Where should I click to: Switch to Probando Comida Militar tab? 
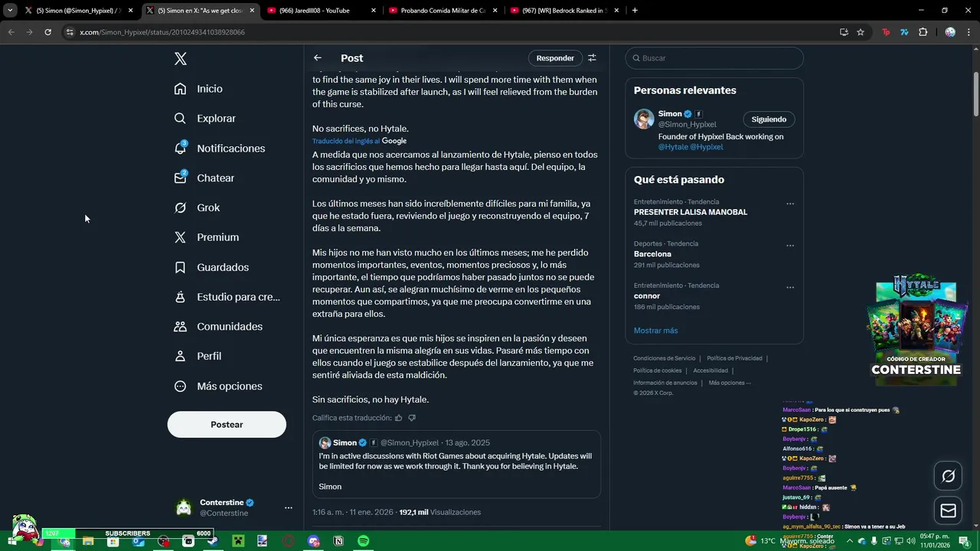pyautogui.click(x=442, y=11)
